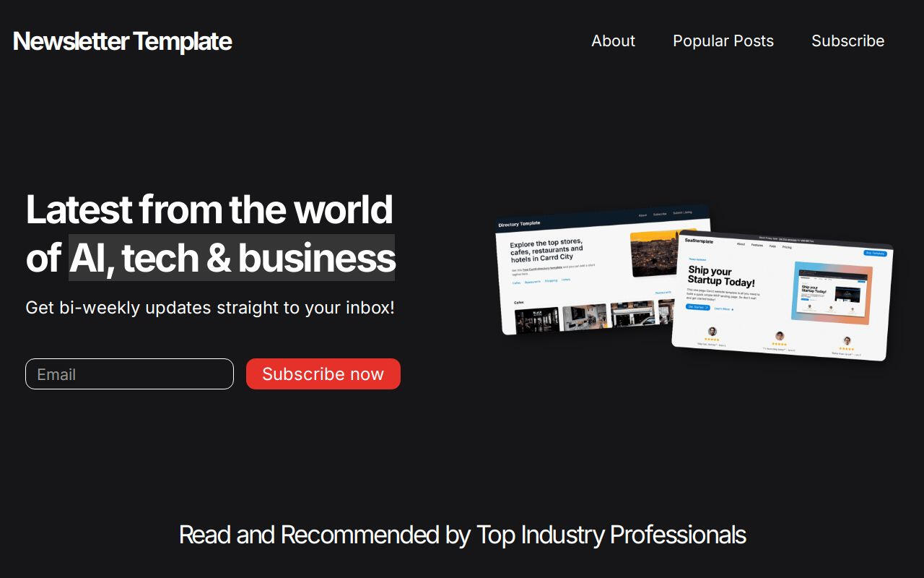Click the Latest from the world headline
924x578 pixels.
[209, 210]
